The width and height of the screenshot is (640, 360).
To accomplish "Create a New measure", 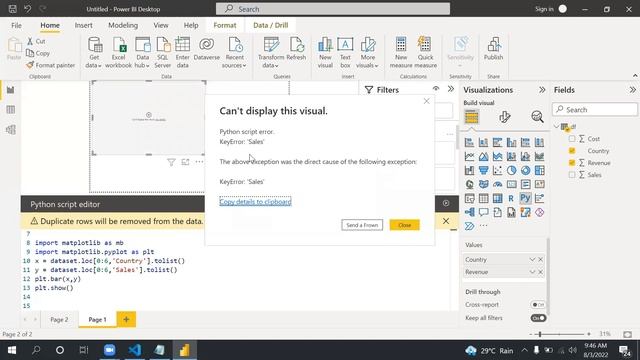I will pyautogui.click(x=401, y=52).
